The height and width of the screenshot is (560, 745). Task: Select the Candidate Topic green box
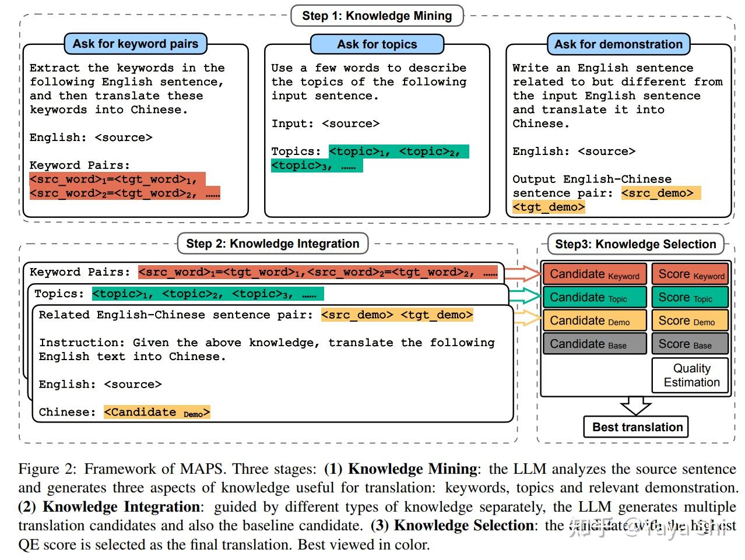click(x=594, y=297)
